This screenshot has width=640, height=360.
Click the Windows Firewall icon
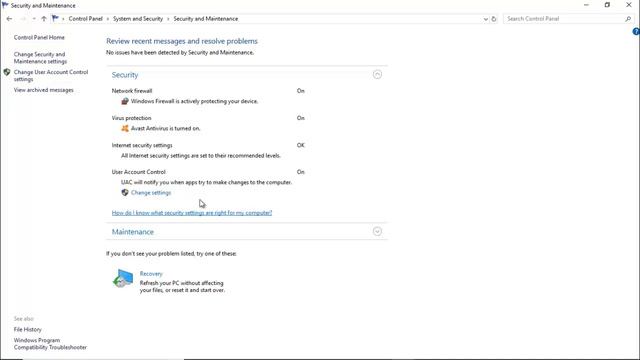pos(125,101)
